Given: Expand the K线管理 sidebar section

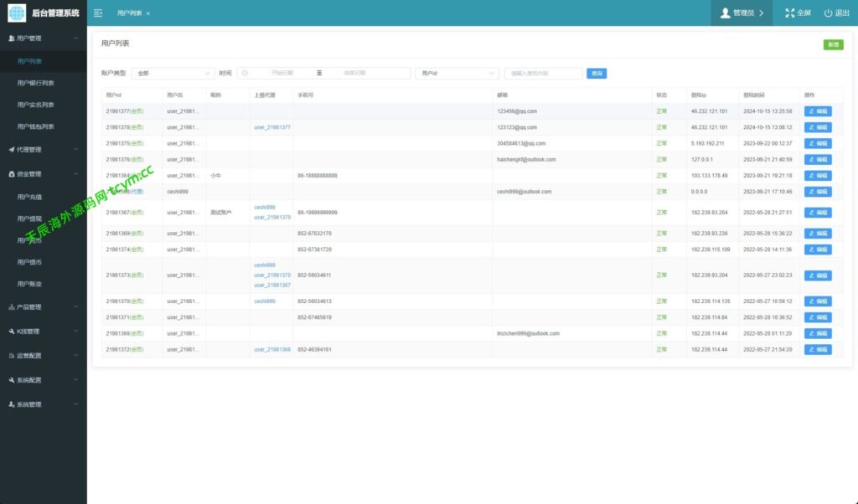Looking at the screenshot, I should coord(44,332).
